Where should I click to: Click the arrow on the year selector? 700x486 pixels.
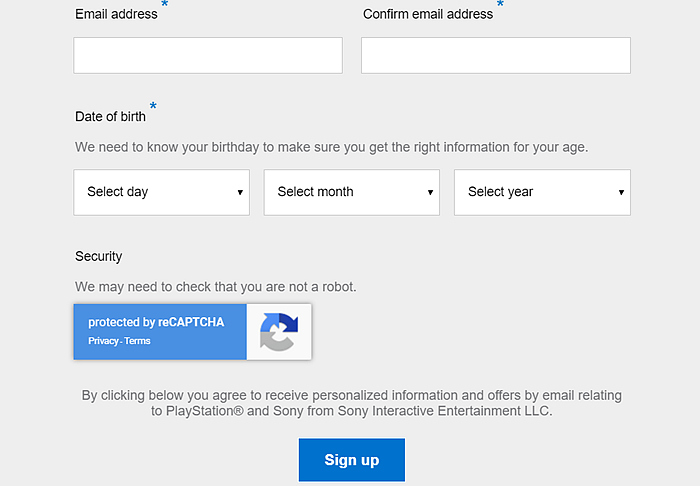621,192
